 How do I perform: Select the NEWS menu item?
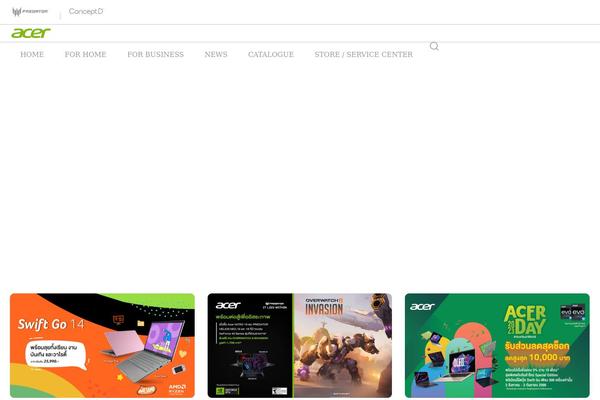[x=216, y=54]
